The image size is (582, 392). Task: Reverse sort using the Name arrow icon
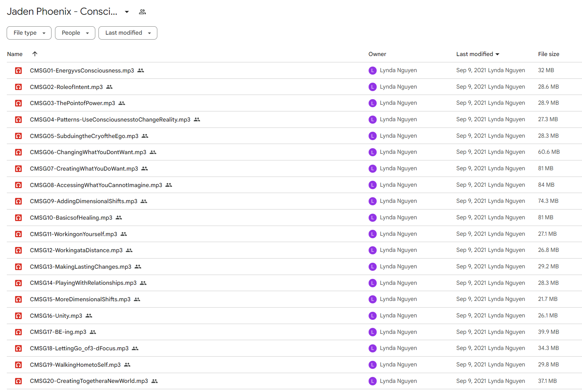coord(35,54)
